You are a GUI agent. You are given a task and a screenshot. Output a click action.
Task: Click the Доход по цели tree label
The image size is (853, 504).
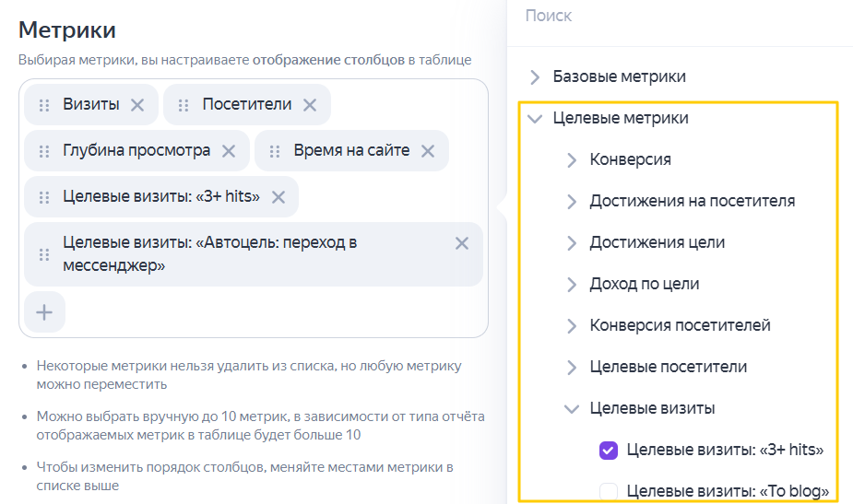pyautogui.click(x=644, y=284)
